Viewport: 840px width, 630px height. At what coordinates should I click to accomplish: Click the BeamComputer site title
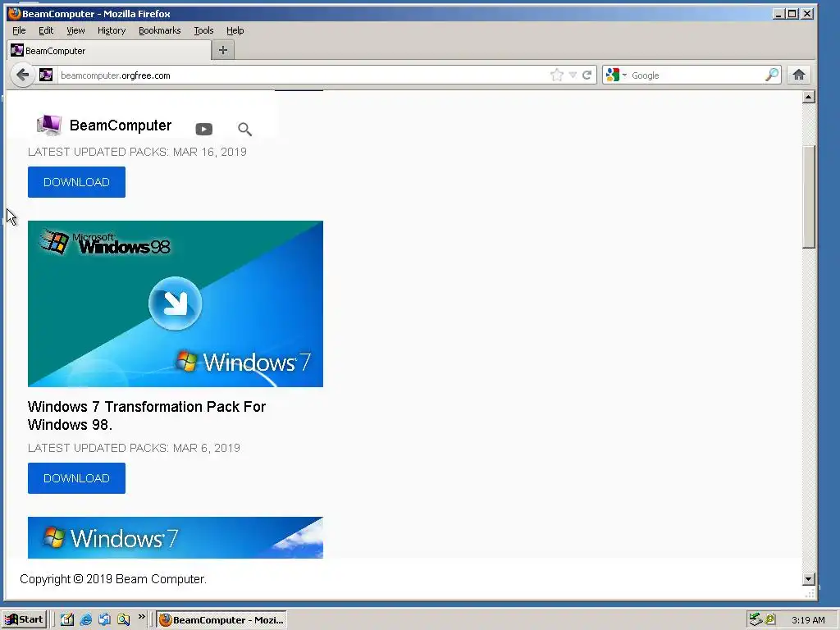121,126
